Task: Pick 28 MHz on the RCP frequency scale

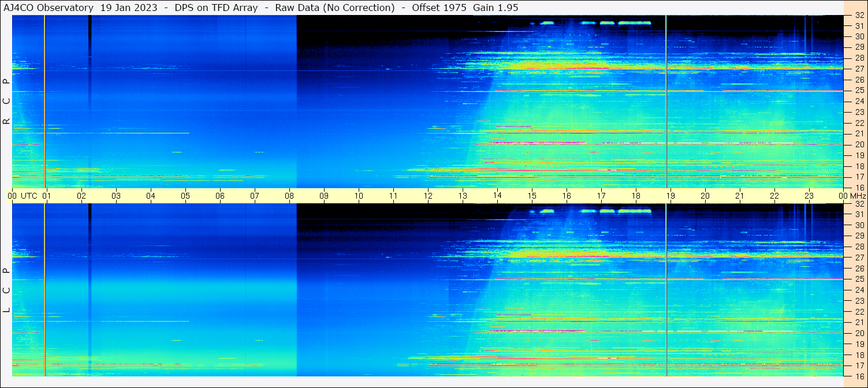Action: (859, 58)
